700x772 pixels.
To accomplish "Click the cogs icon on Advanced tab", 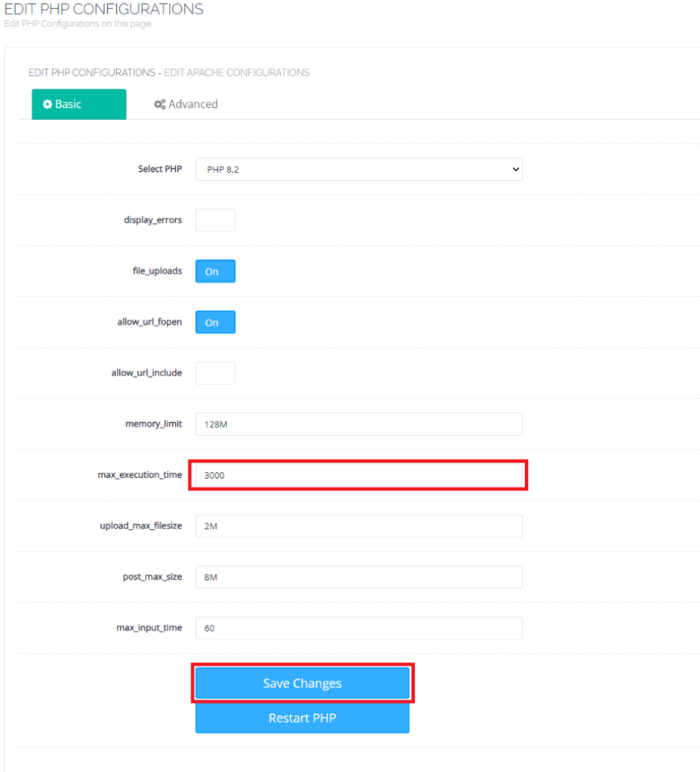I will pos(159,104).
